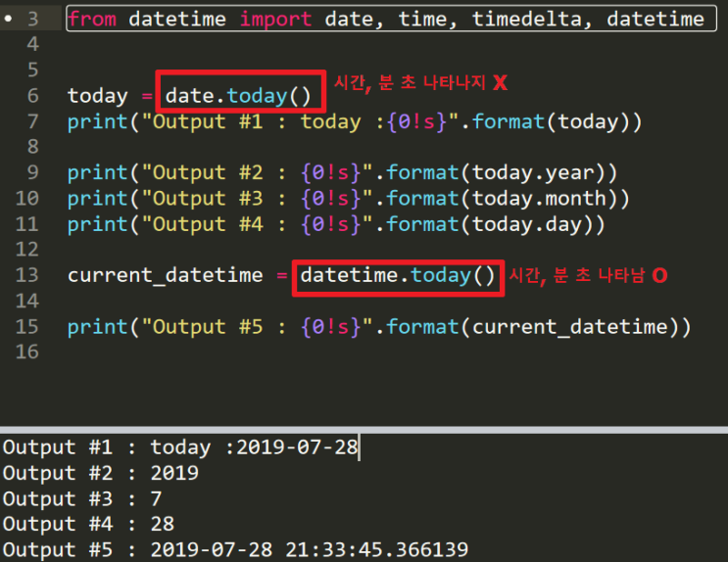Image resolution: width=728 pixels, height=562 pixels.
Task: Click console timestamp '21:33:45.366139'
Action: coord(376,550)
